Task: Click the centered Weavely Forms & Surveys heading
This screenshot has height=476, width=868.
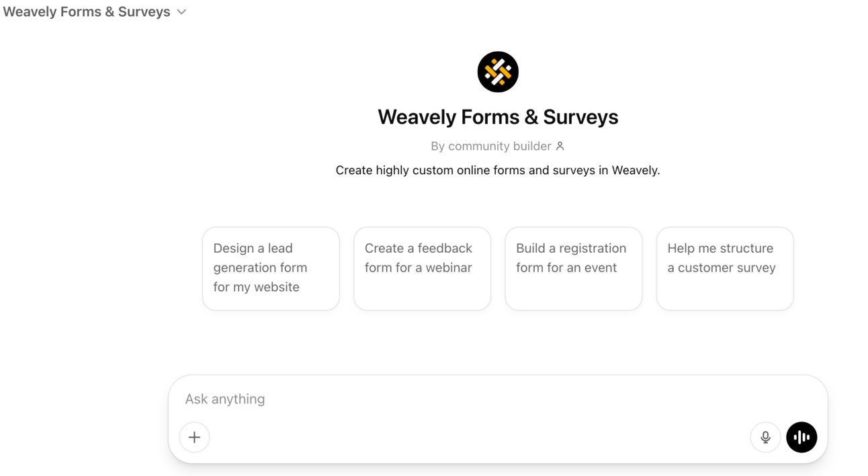Action: pos(498,117)
